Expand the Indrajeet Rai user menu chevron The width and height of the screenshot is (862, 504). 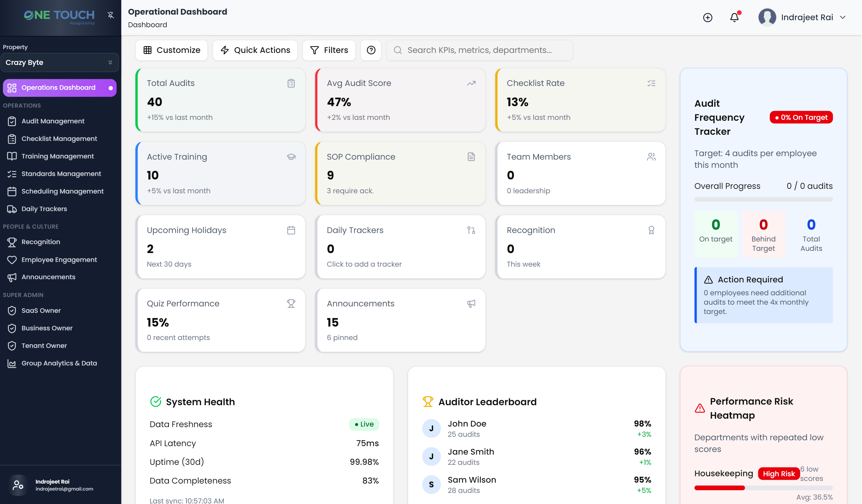pos(842,18)
